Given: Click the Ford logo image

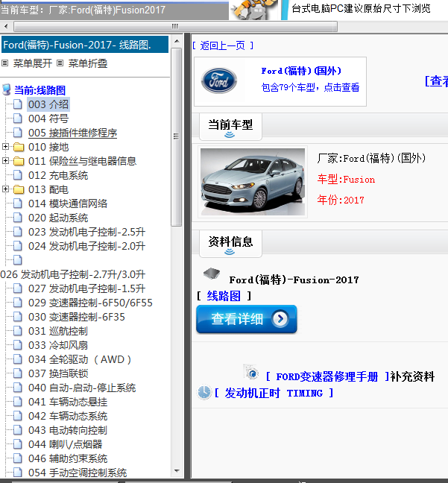Looking at the screenshot, I should click(x=219, y=80).
